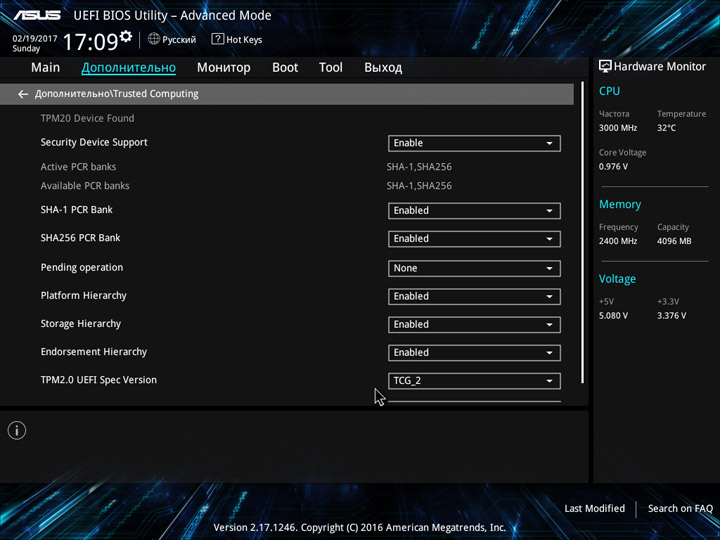
Task: Click the Available PCR banks label
Action: coord(85,186)
